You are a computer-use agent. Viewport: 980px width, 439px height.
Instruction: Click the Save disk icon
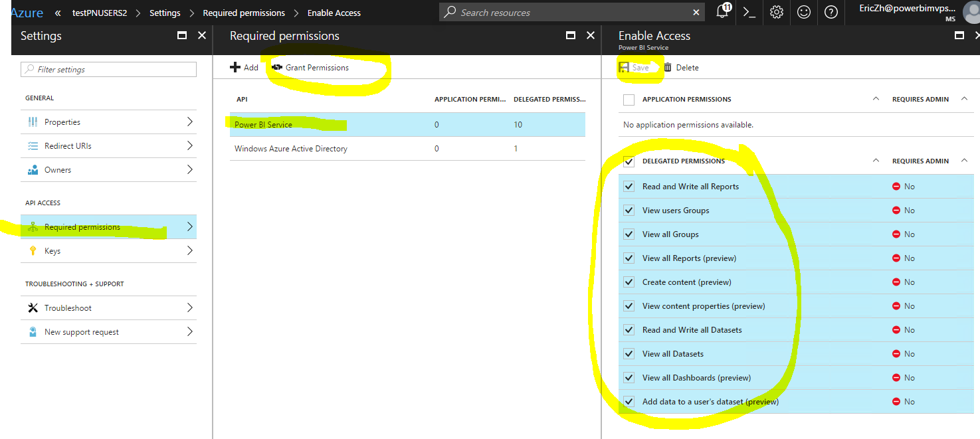click(624, 67)
